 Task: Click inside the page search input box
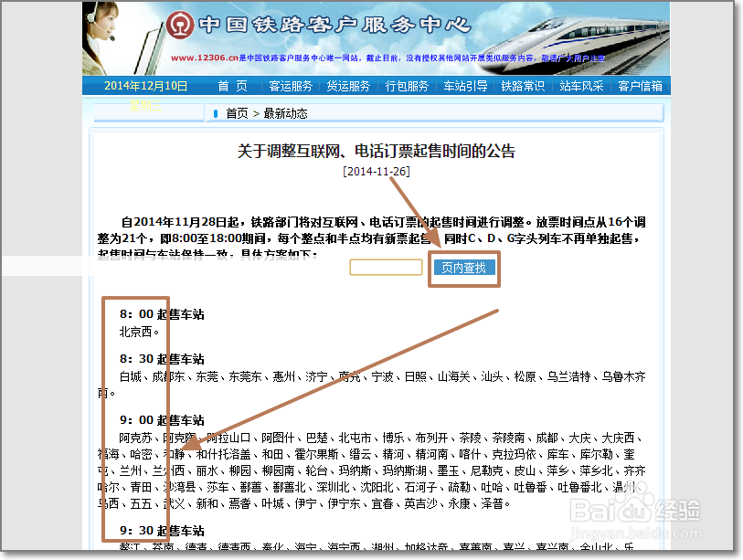(386, 267)
